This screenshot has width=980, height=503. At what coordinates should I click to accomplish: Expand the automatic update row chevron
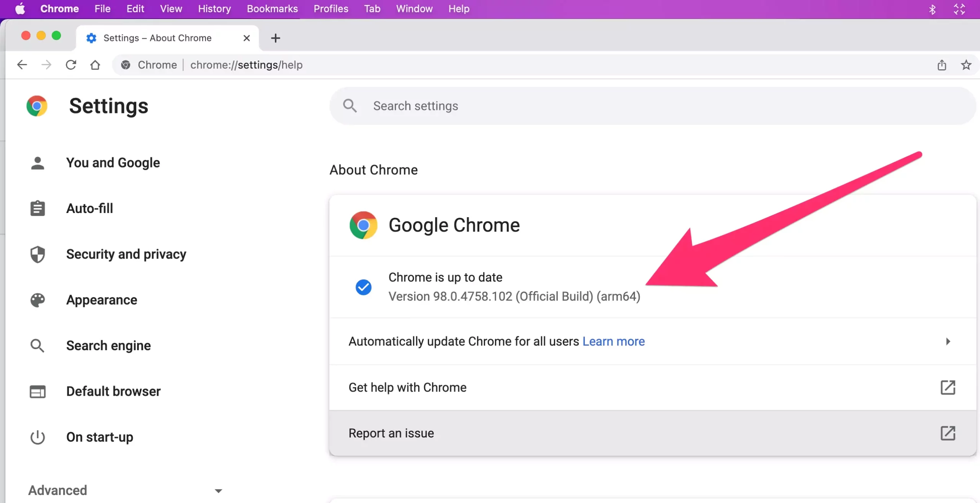(948, 341)
